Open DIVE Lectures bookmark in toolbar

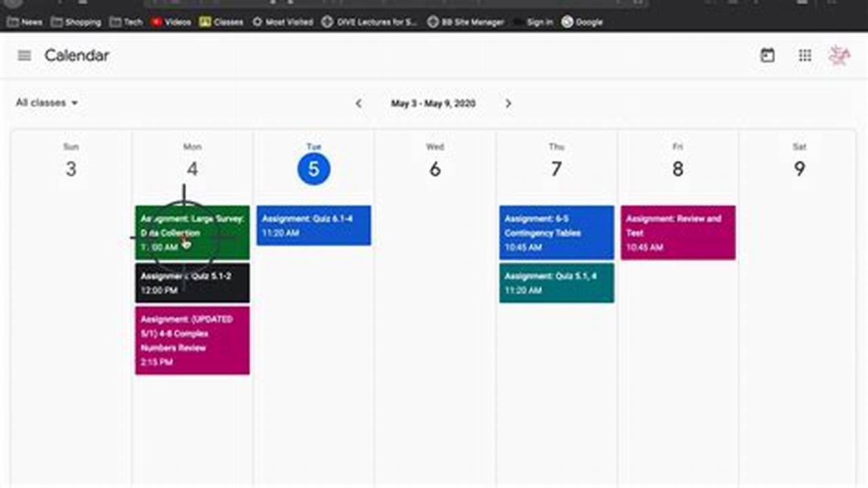click(x=369, y=22)
